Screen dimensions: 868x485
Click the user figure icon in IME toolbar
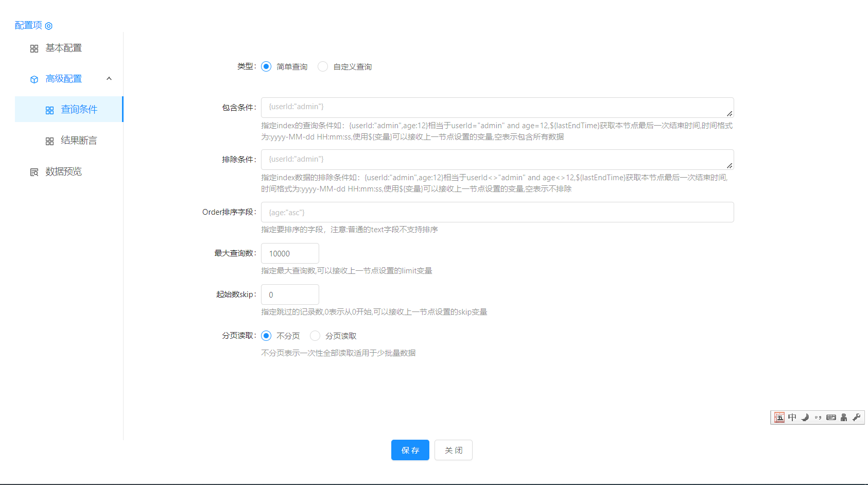844,418
